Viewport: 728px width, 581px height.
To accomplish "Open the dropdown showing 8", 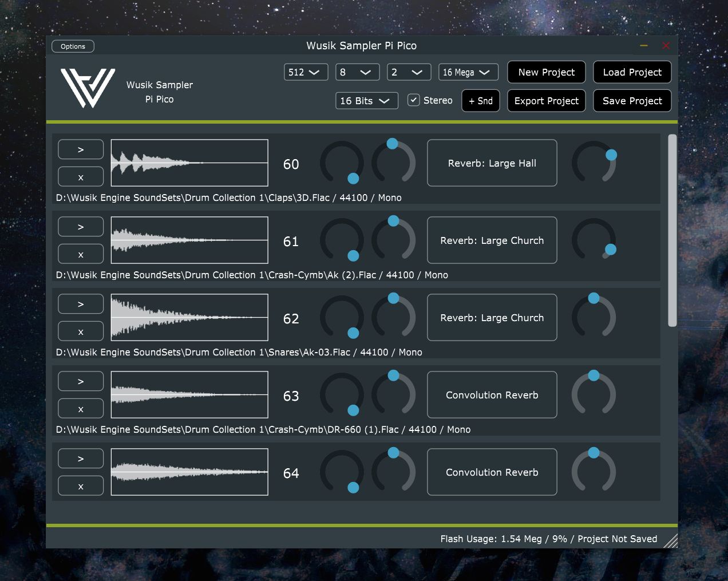I will click(x=357, y=72).
